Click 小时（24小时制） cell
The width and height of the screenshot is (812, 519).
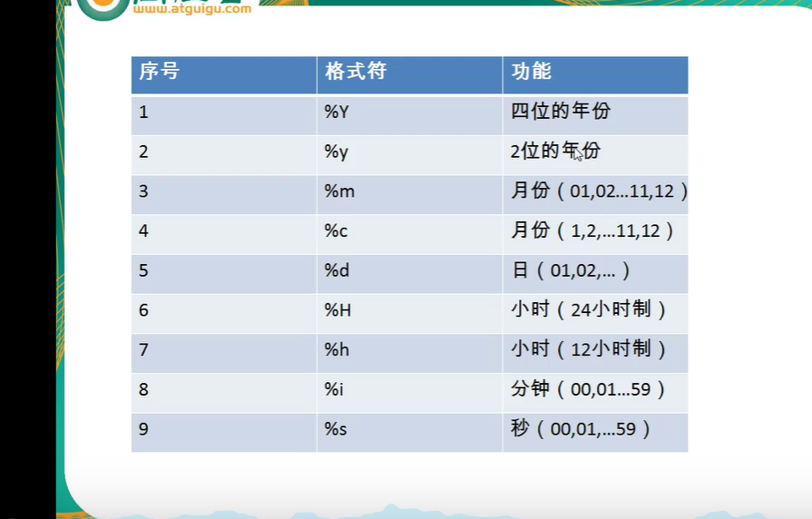point(595,314)
